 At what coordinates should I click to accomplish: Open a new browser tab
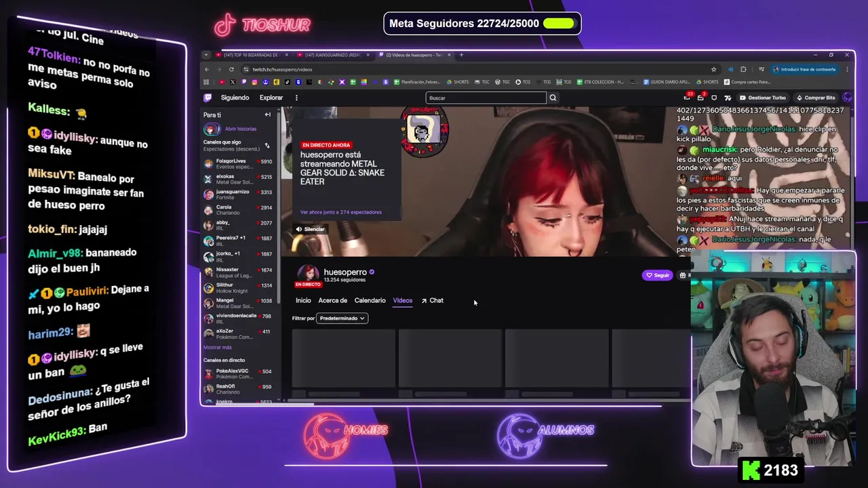(461, 54)
